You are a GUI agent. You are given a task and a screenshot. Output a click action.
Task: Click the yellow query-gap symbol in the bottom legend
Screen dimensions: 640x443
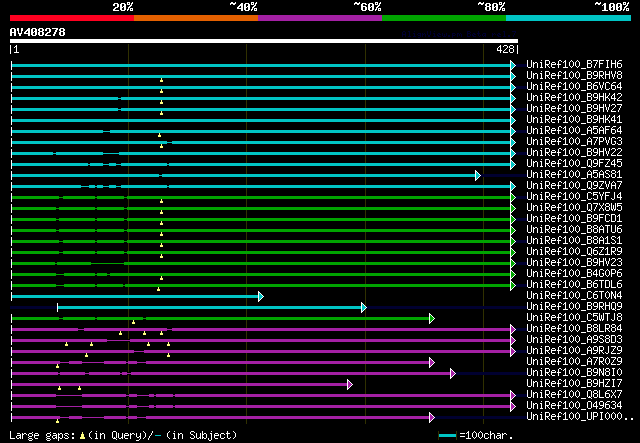[82, 436]
